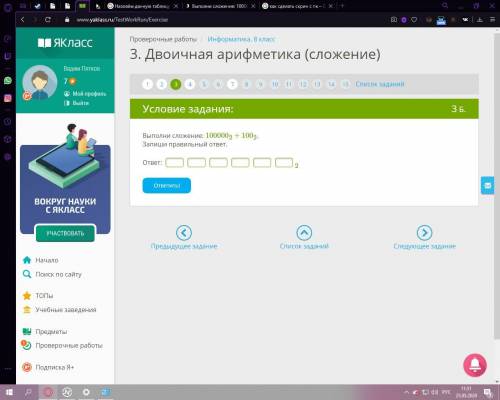
Task: Open Instagram in browser sidebar
Action: 8,98
